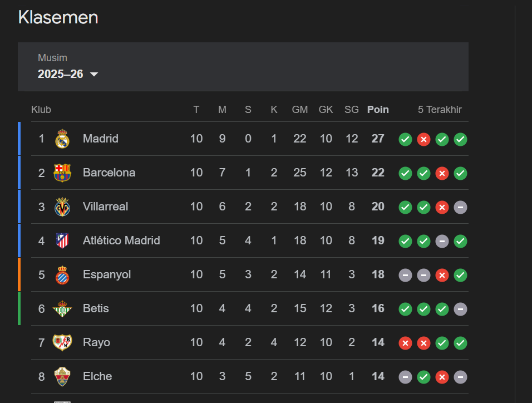
Task: Click the Real Madrid club crest
Action: [62, 139]
